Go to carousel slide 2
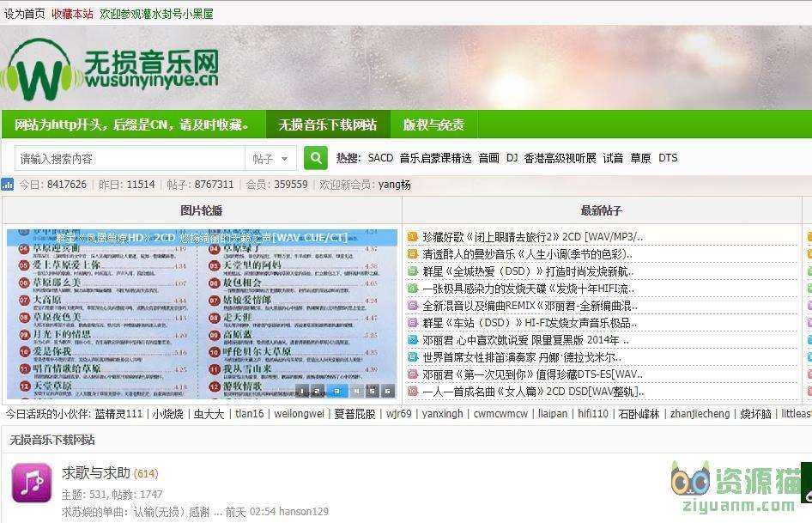 pos(318,391)
